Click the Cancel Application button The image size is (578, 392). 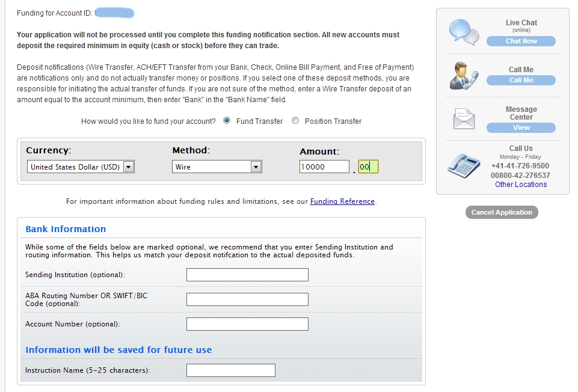(502, 212)
